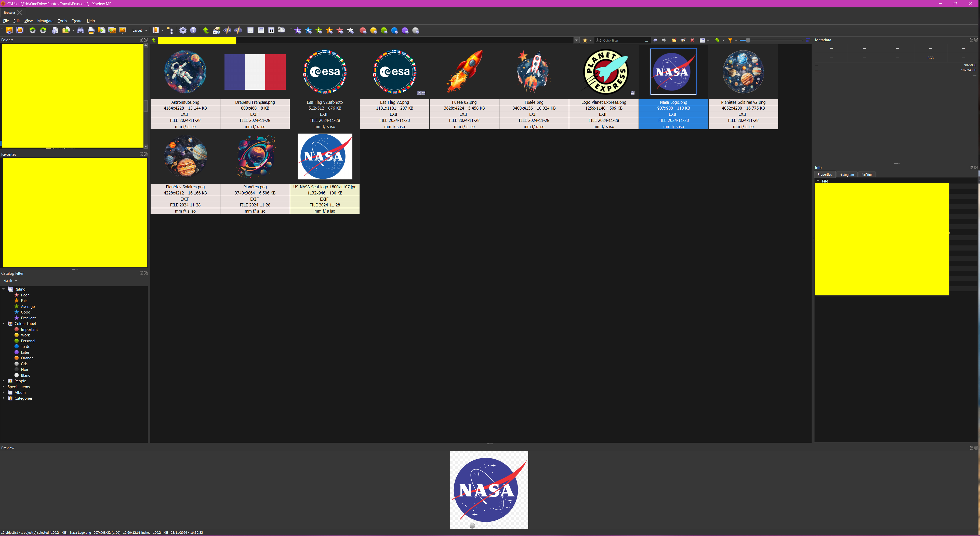Collapse the Colour Label tree node
Screen dimensions: 980x536
click(x=3, y=324)
